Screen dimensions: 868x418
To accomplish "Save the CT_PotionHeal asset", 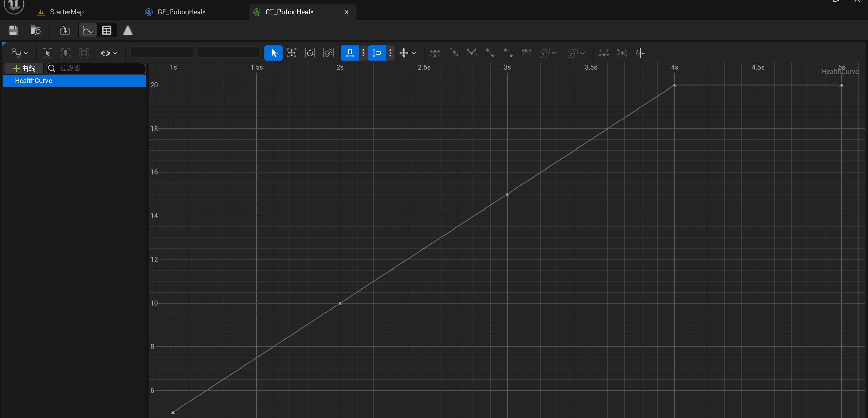I will [x=13, y=31].
